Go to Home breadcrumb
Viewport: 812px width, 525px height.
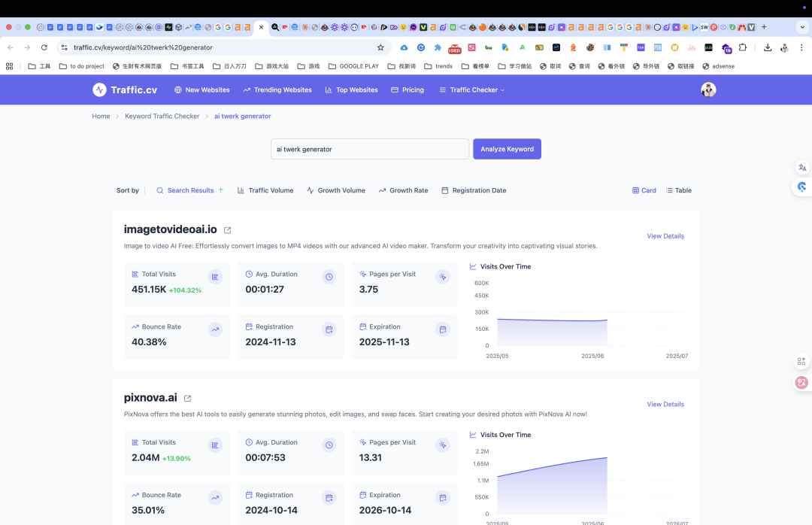click(101, 116)
